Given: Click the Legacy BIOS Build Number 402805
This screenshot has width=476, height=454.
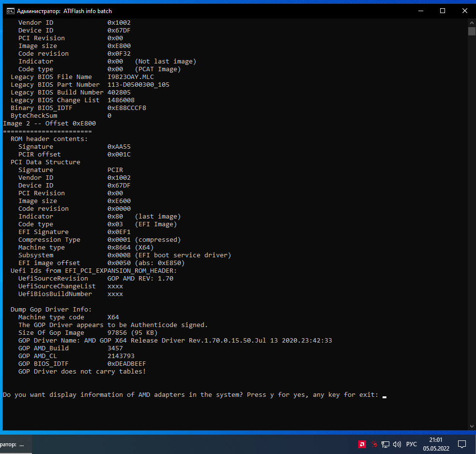Looking at the screenshot, I should click(119, 93).
